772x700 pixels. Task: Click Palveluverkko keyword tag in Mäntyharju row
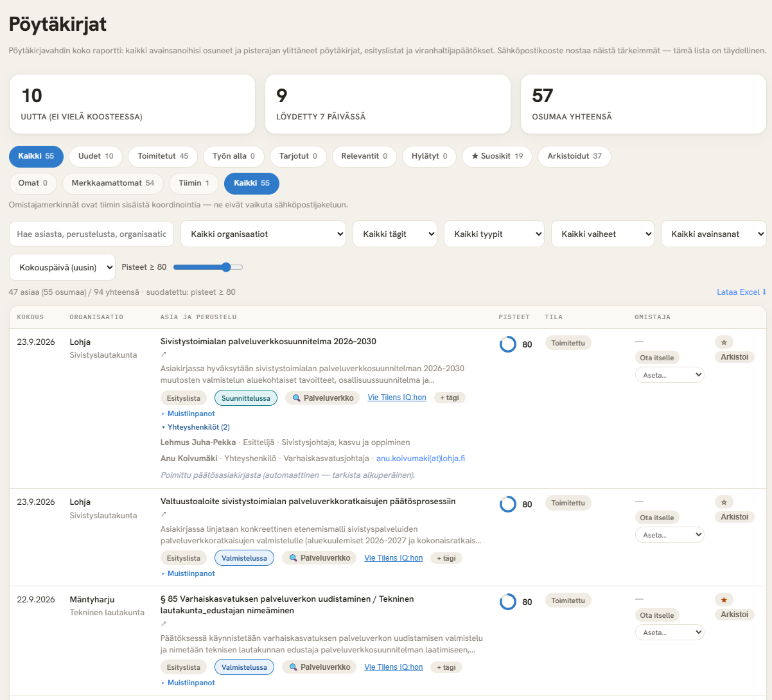coord(319,667)
